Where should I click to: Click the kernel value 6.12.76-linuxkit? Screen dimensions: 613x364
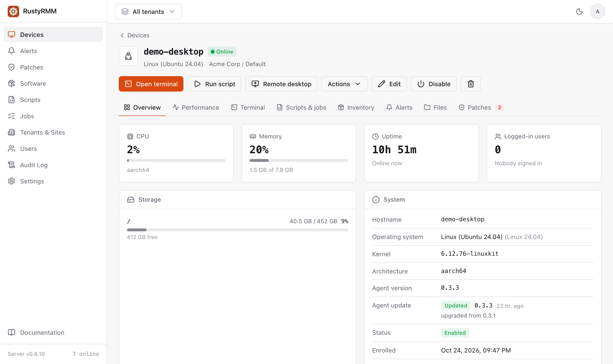(x=470, y=254)
